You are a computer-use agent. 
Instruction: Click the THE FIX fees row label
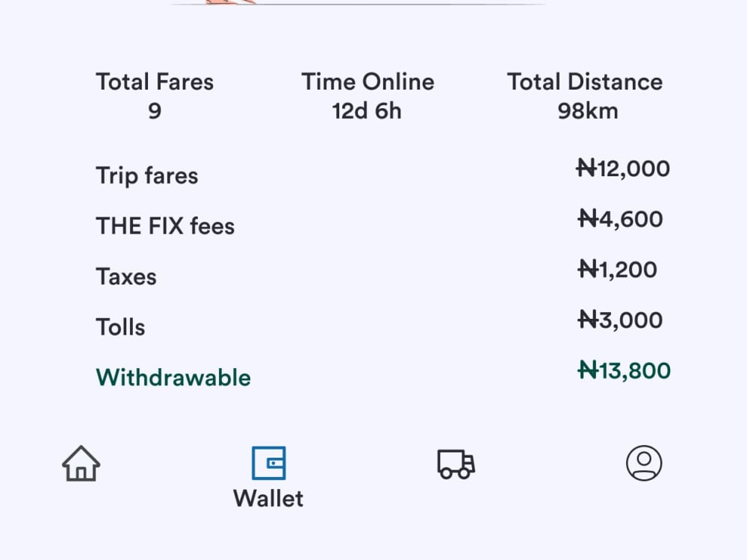click(x=165, y=225)
